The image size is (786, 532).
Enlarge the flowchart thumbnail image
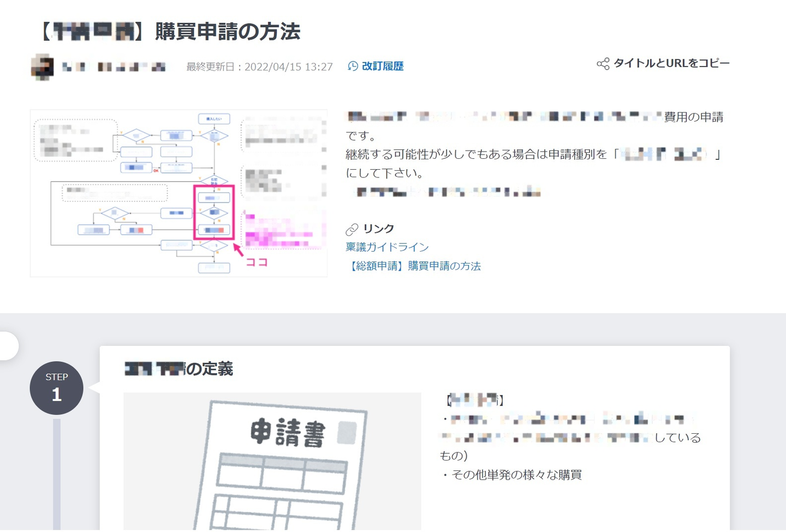178,193
